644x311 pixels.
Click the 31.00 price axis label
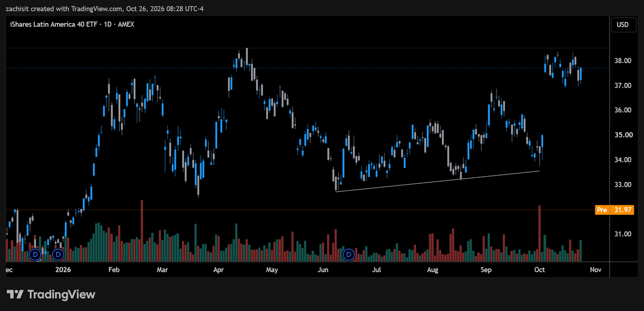click(x=622, y=234)
